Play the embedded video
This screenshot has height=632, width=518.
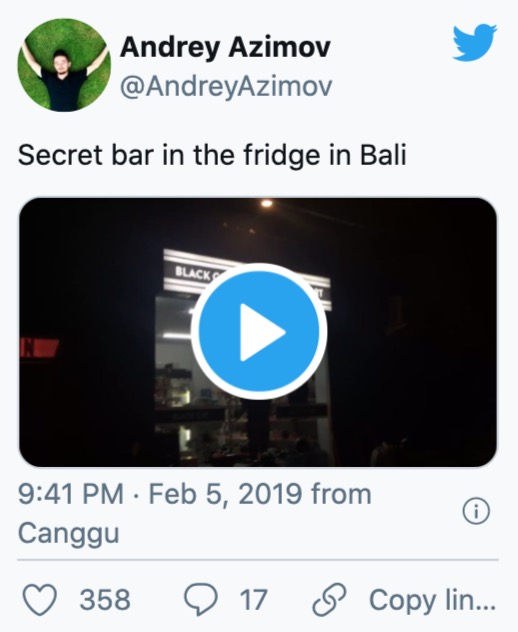click(259, 331)
